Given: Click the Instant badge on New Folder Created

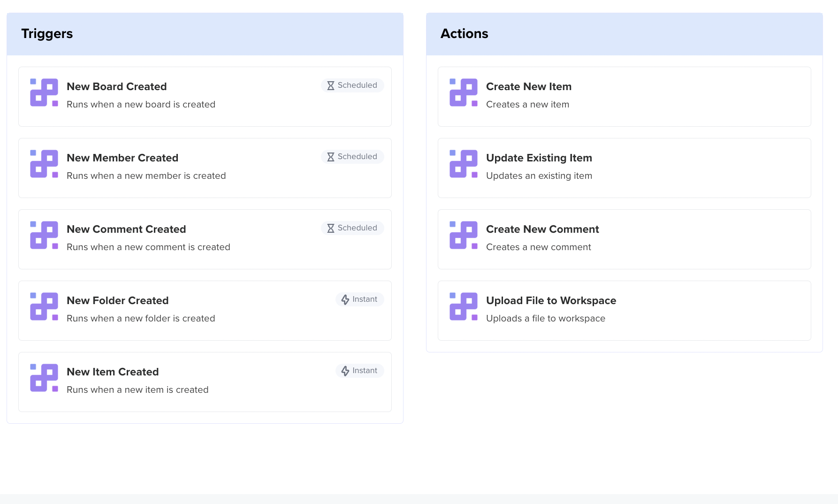Looking at the screenshot, I should tap(359, 299).
